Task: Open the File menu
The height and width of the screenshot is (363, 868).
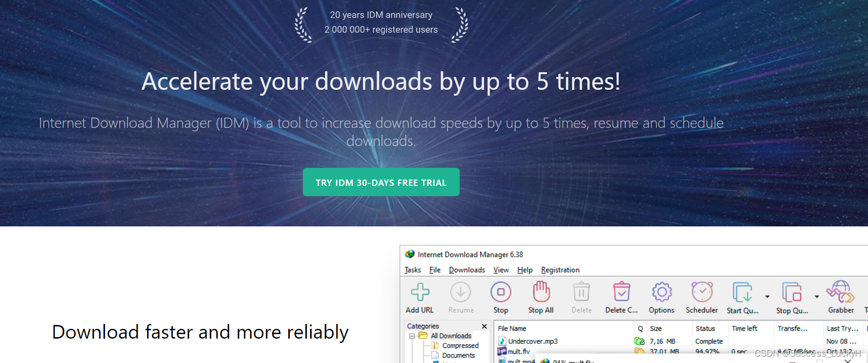Action: (x=435, y=270)
